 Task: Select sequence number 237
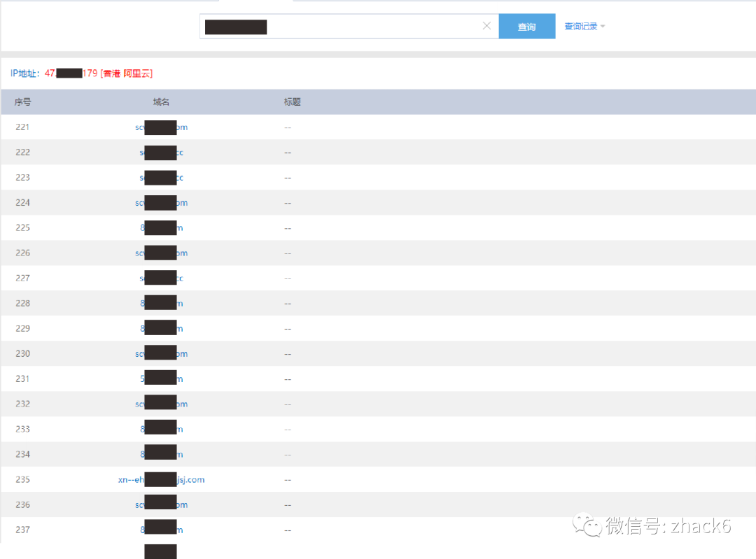click(x=22, y=530)
